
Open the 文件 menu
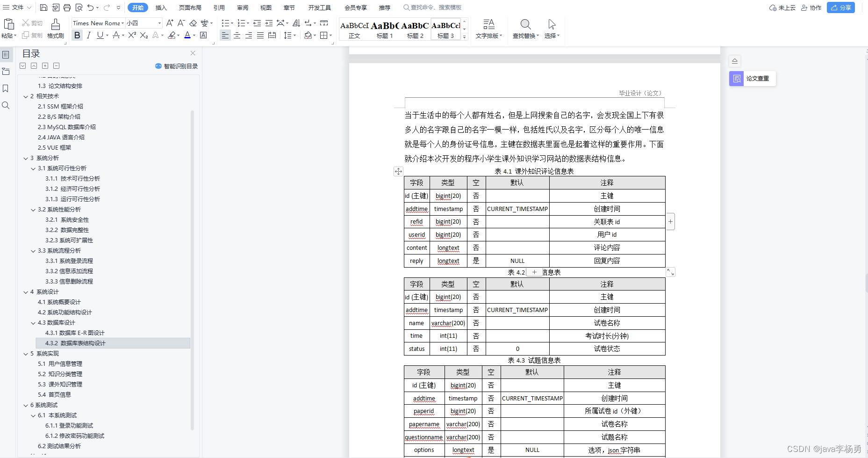[x=17, y=7]
